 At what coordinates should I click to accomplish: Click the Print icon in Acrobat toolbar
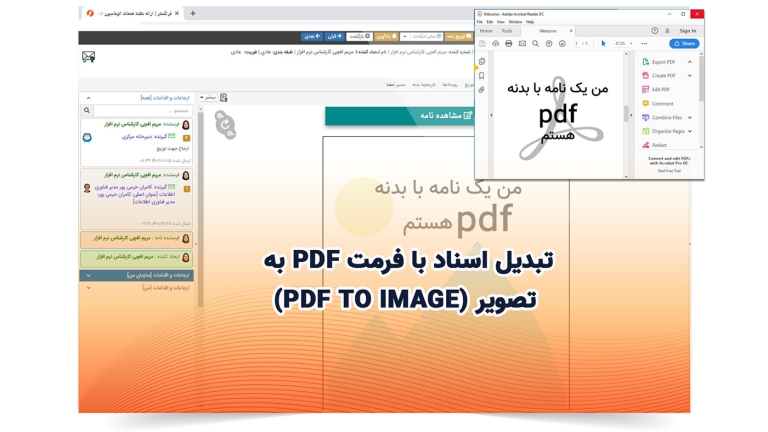tap(509, 44)
